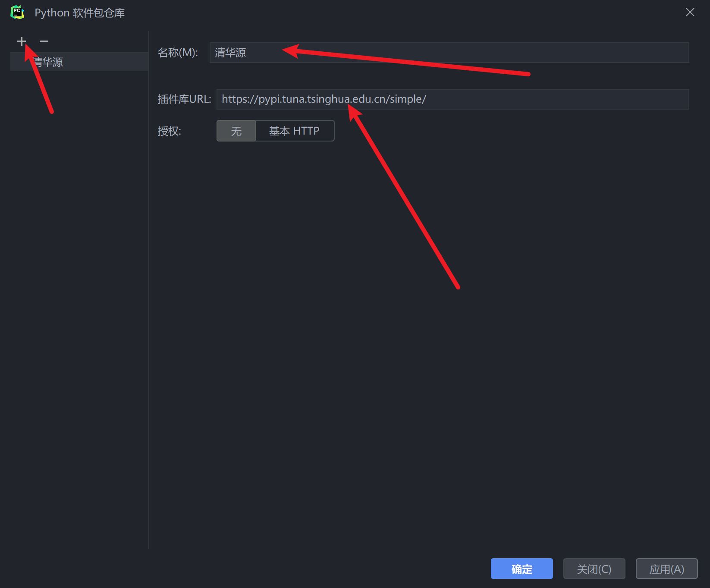Close the Python 软件包仓库 dialog window
710x588 pixels.
[x=690, y=13]
